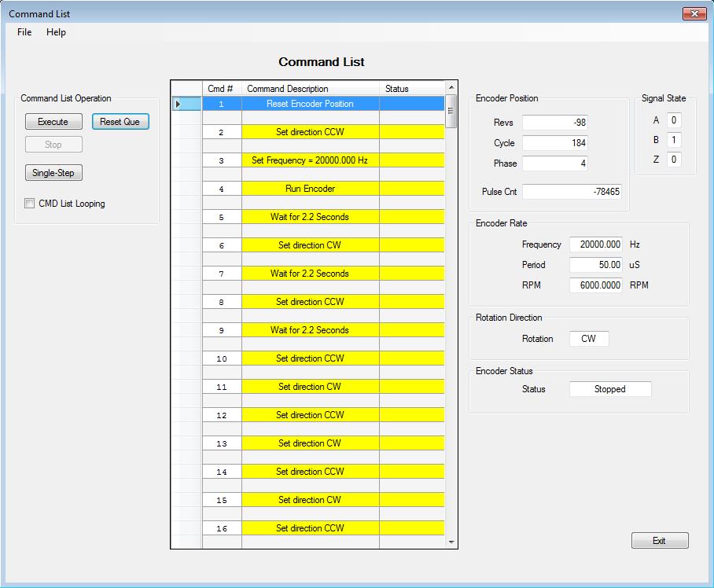This screenshot has height=588, width=714.
Task: Select the Set Frequency = 20000.000 Hz row
Action: pyautogui.click(x=310, y=160)
